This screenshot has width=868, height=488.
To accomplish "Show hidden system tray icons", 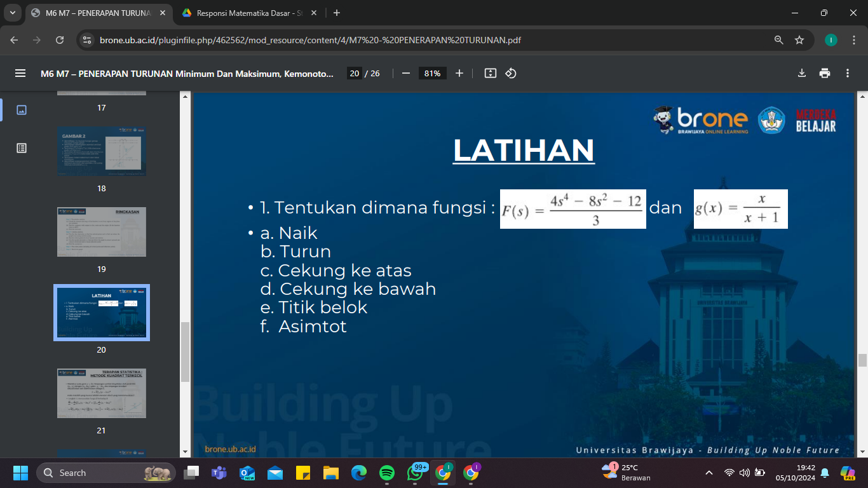I will click(709, 473).
